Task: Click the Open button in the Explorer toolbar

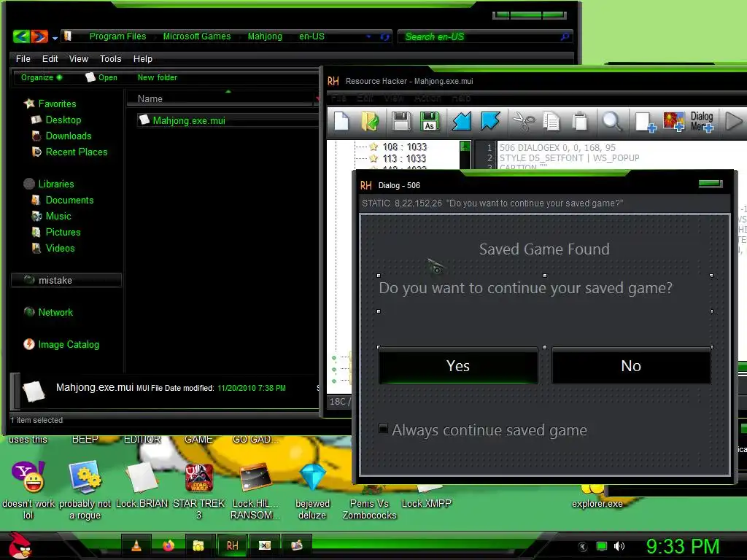Action: pos(101,77)
